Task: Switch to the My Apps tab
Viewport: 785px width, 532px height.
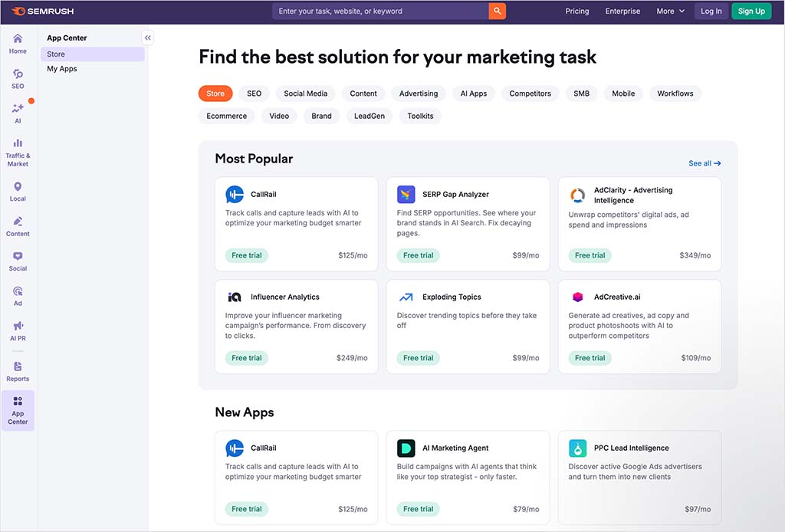Action: (x=61, y=68)
